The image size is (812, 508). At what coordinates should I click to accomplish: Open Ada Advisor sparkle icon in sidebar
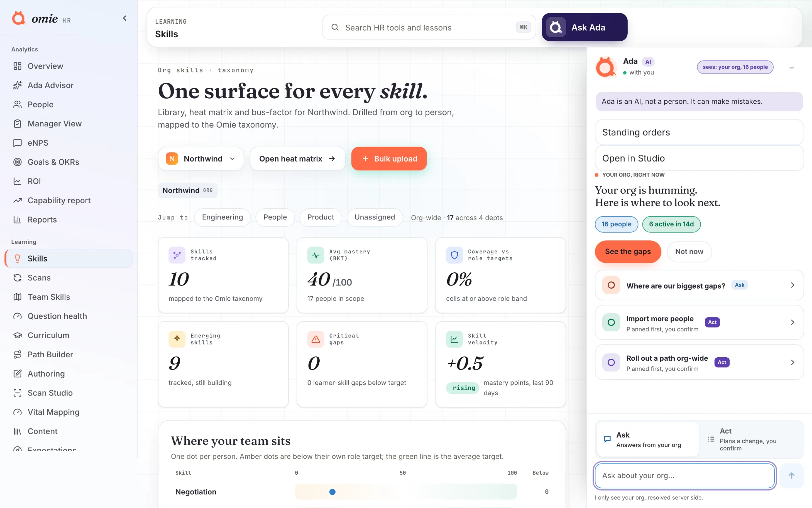click(18, 85)
